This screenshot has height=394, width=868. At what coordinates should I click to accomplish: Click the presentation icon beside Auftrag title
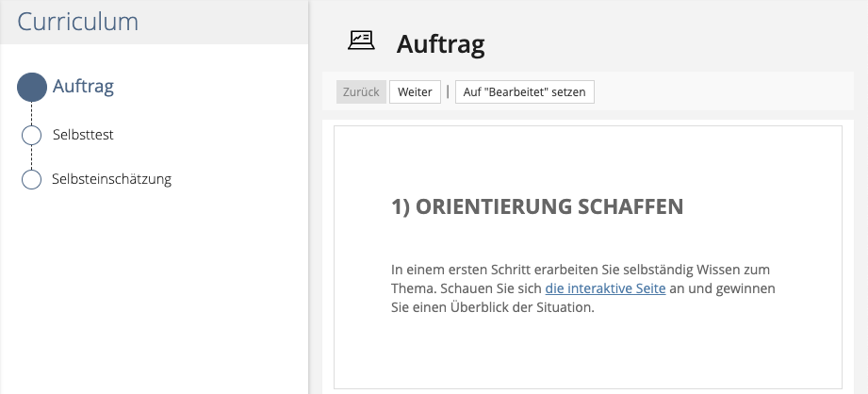click(x=361, y=41)
